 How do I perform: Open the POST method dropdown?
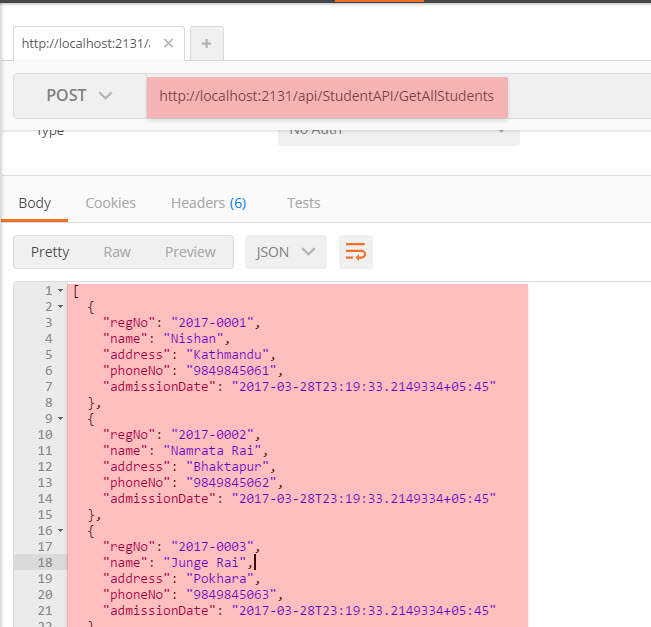coord(80,96)
